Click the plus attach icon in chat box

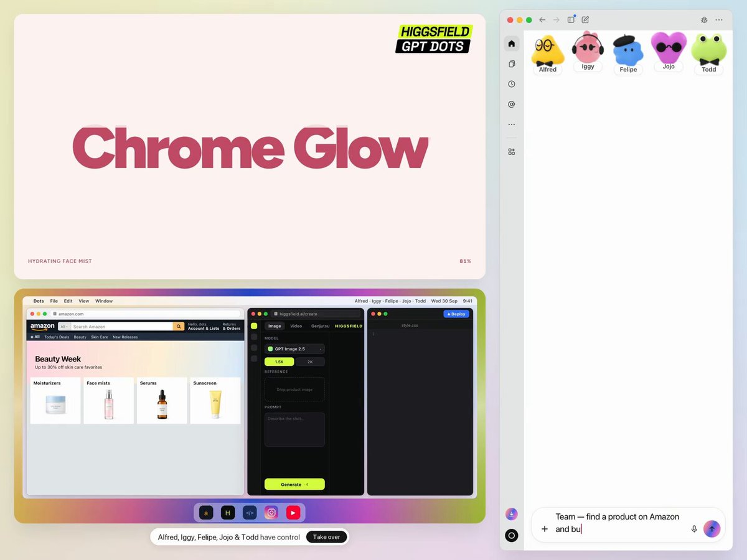click(x=545, y=529)
